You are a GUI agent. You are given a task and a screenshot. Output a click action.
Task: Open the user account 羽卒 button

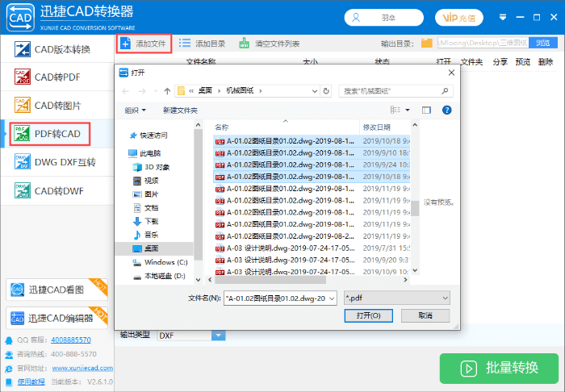pyautogui.click(x=383, y=18)
